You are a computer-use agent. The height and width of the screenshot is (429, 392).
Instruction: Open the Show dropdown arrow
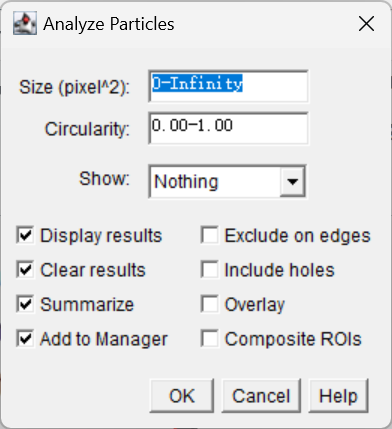pyautogui.click(x=292, y=182)
